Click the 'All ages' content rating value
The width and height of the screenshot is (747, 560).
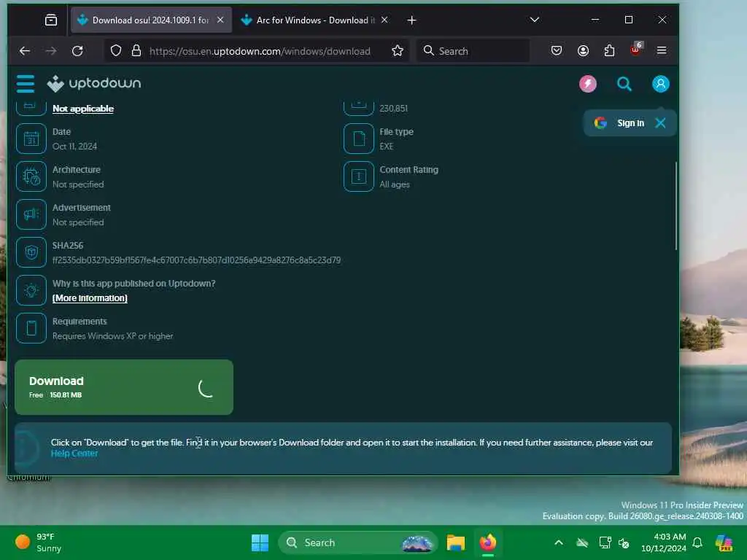click(395, 184)
